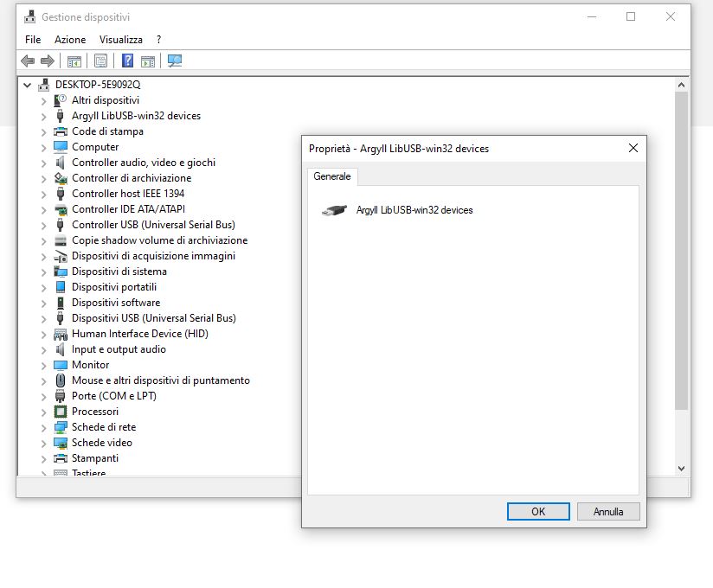Click the Dispositivi portatili icon
The width and height of the screenshot is (713, 588).
(60, 287)
